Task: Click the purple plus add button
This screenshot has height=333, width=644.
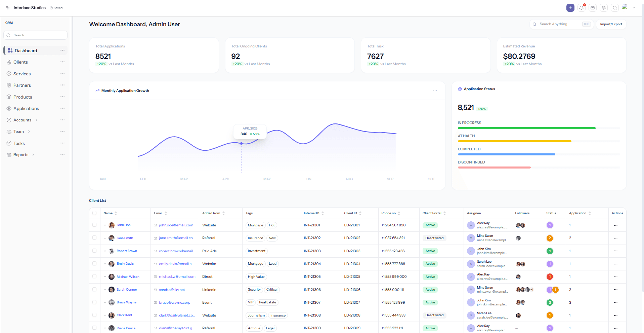Action: click(x=570, y=8)
